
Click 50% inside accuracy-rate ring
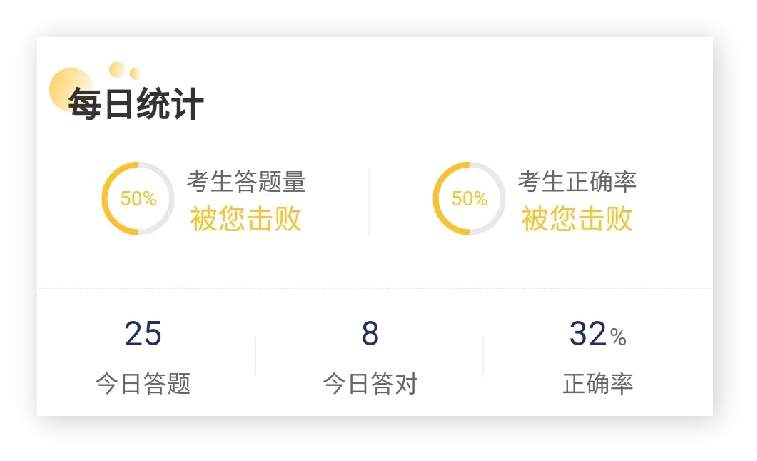coord(469,198)
